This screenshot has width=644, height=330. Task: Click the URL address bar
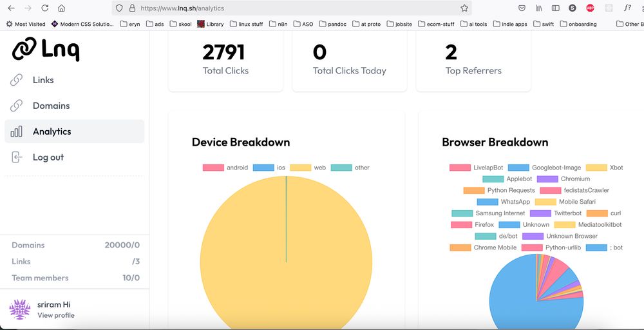pos(292,8)
